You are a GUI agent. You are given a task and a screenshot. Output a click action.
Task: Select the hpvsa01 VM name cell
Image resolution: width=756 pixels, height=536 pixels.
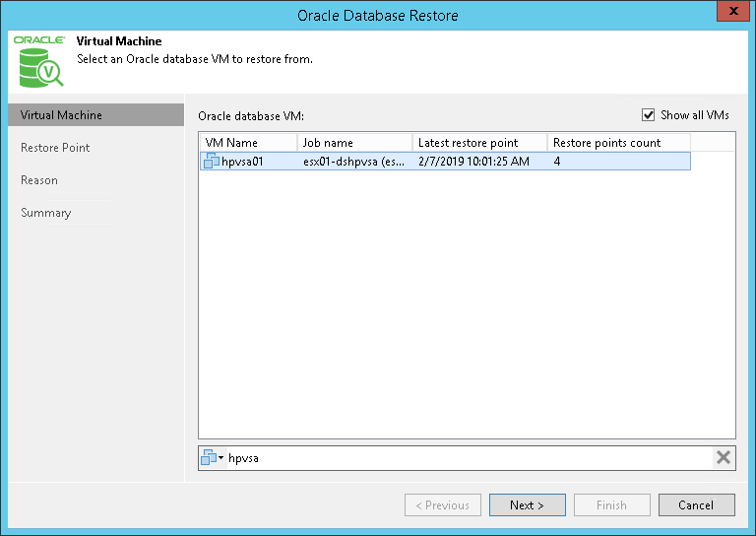pos(242,162)
